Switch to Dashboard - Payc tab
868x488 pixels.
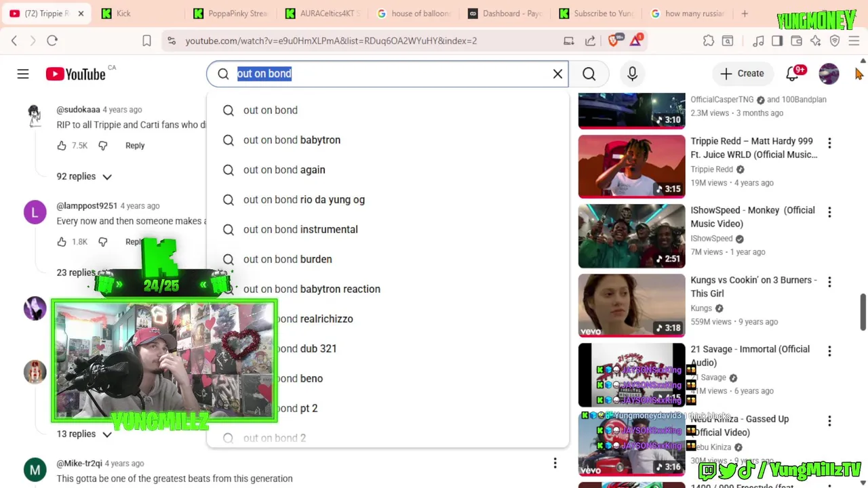point(505,14)
